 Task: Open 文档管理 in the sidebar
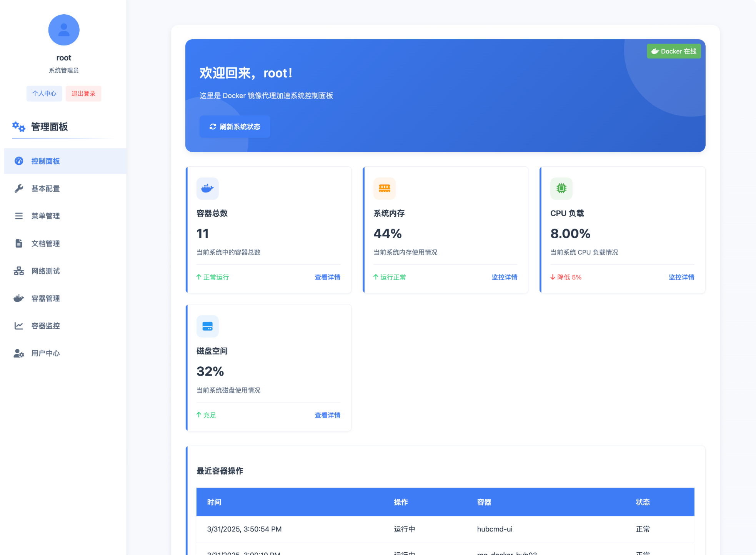(x=45, y=244)
